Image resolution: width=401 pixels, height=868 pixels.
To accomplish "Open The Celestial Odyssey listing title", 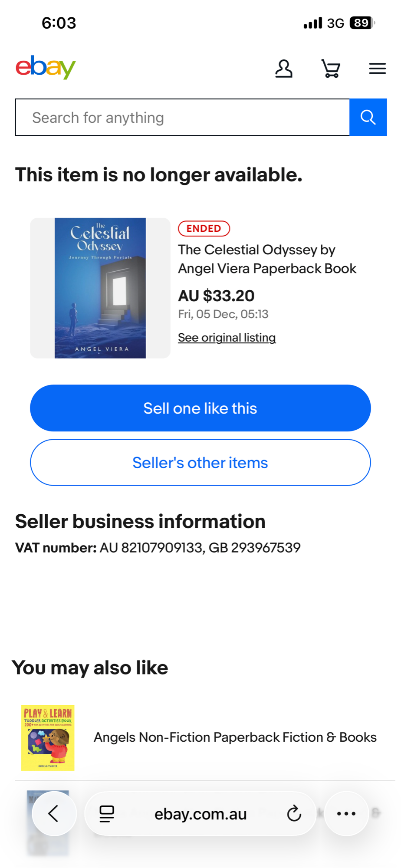I will coord(266,259).
